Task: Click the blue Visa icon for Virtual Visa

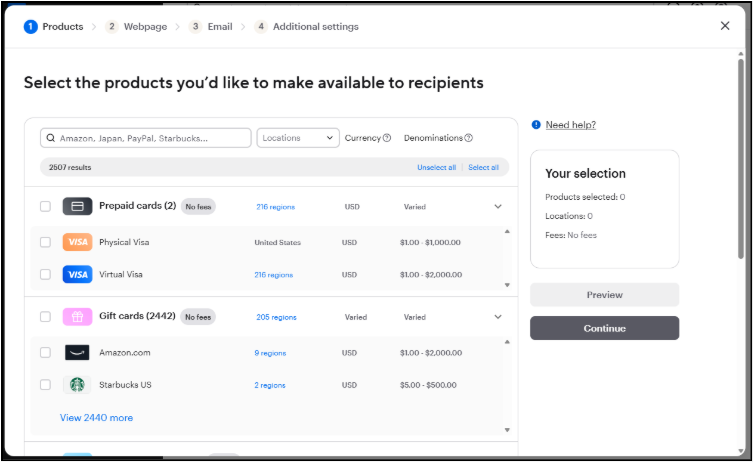Action: pyautogui.click(x=77, y=275)
